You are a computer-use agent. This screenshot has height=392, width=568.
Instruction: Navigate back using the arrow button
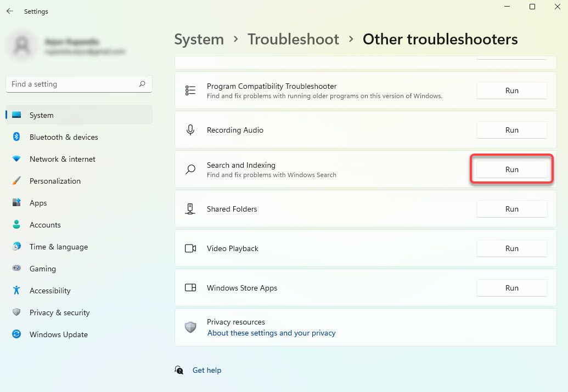[x=9, y=10]
